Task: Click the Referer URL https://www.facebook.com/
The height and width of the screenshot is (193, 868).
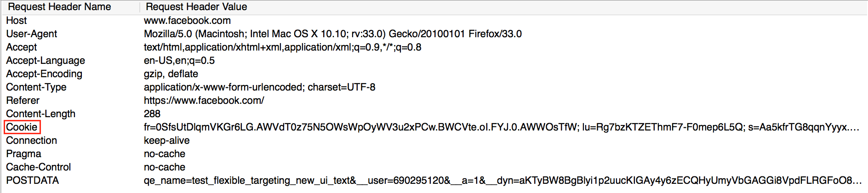Action: (x=204, y=101)
